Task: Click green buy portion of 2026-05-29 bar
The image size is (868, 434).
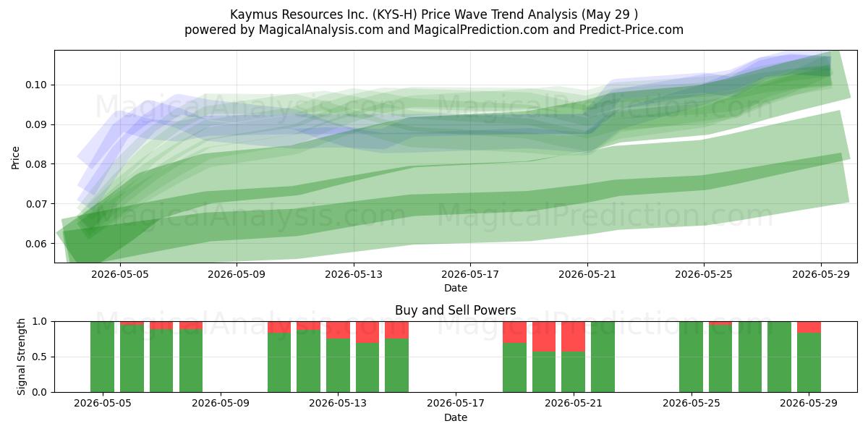Action: 809,362
